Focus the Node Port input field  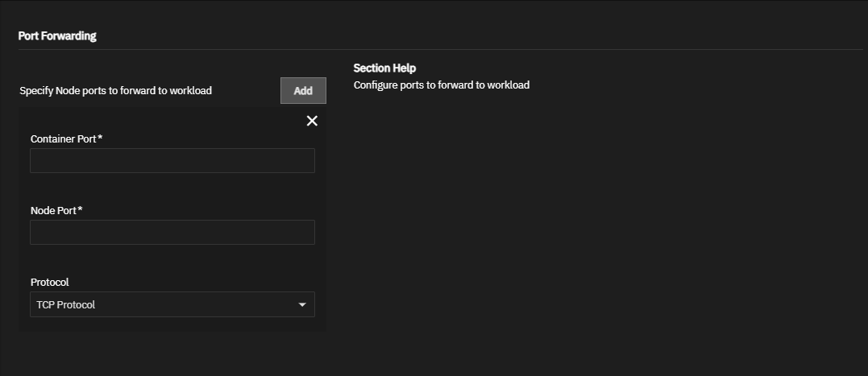172,233
